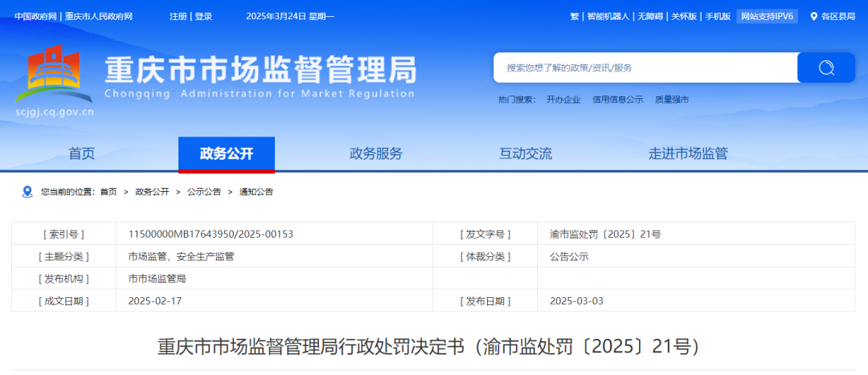Image resolution: width=868 pixels, height=375 pixels.
Task: Switch to traditional Chinese with 繁
Action: tap(574, 17)
